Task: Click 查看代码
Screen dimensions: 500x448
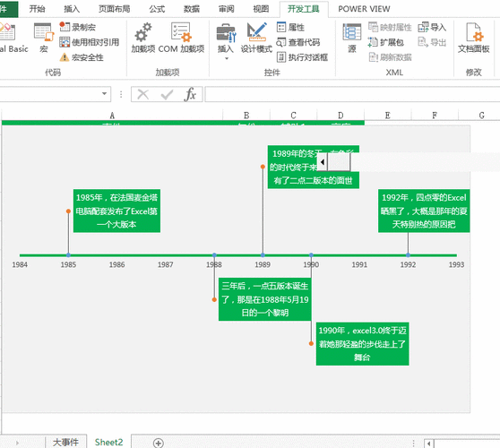Action: [x=298, y=42]
